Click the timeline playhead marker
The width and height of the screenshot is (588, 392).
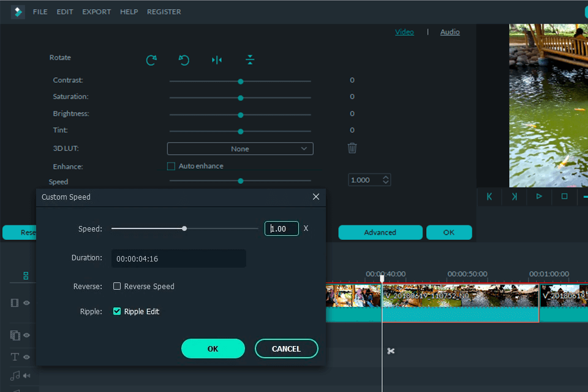pyautogui.click(x=382, y=278)
